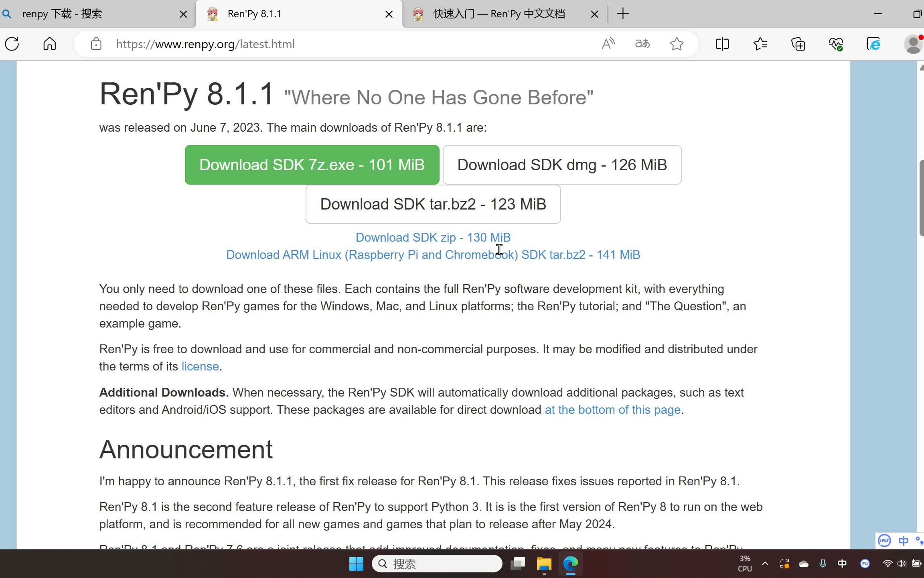Click the Read Aloud speaker toggle icon
924x578 pixels.
pos(607,44)
